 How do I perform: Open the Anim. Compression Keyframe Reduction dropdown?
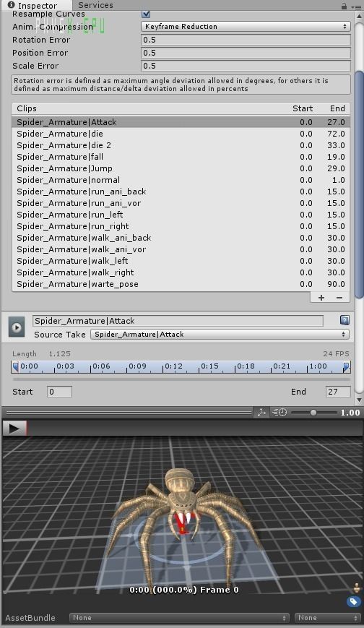(x=246, y=27)
